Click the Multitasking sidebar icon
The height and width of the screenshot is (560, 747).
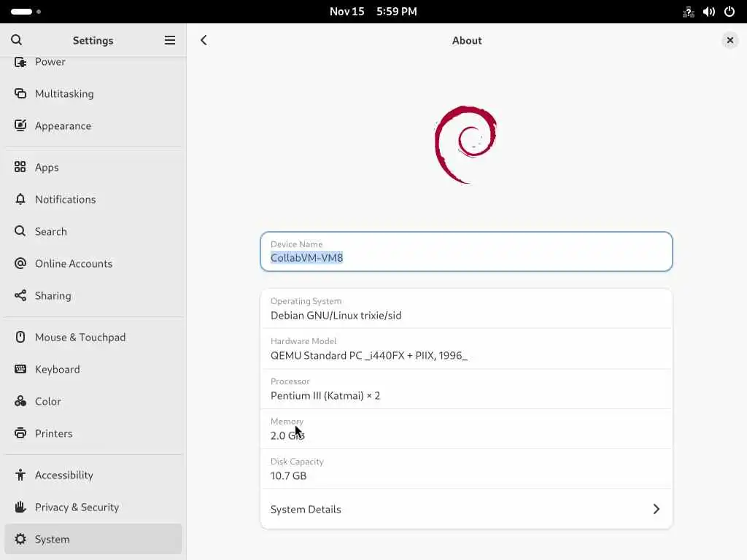click(20, 93)
